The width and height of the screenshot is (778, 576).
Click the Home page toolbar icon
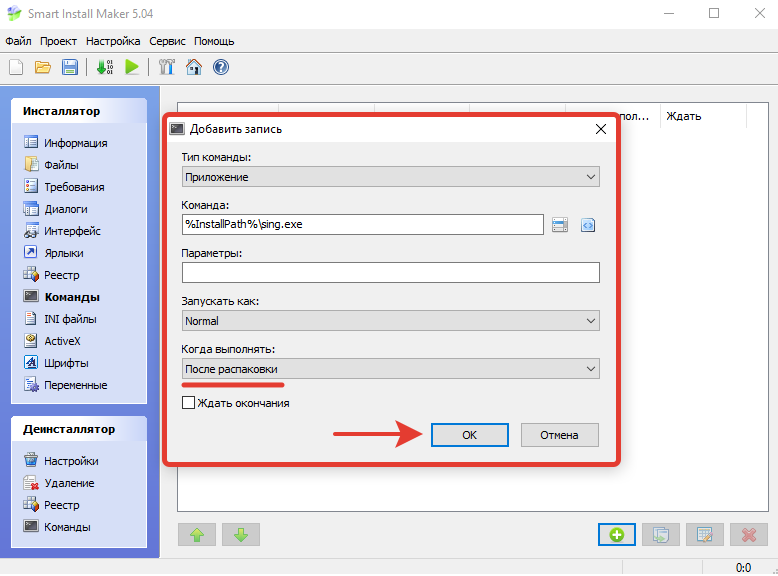point(194,67)
